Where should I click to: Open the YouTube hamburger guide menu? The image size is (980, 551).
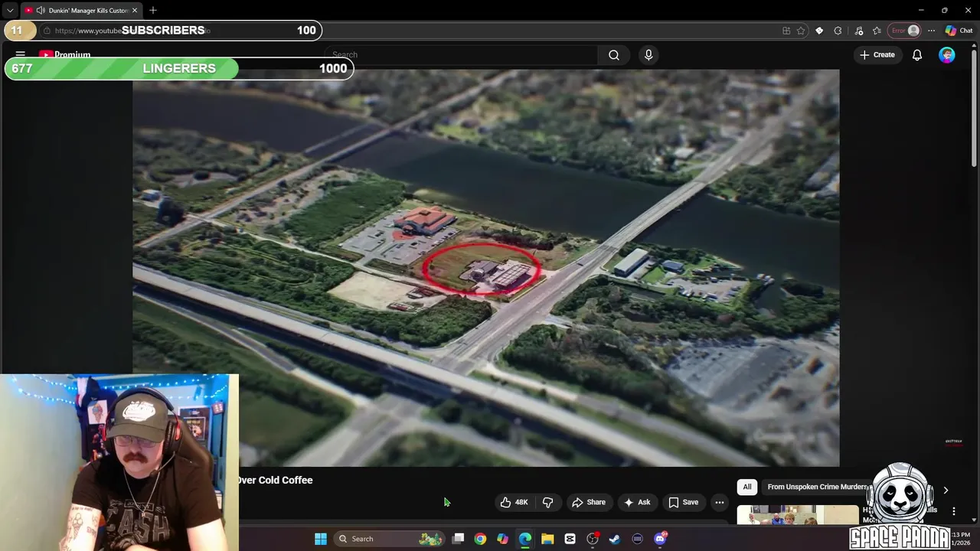(21, 55)
